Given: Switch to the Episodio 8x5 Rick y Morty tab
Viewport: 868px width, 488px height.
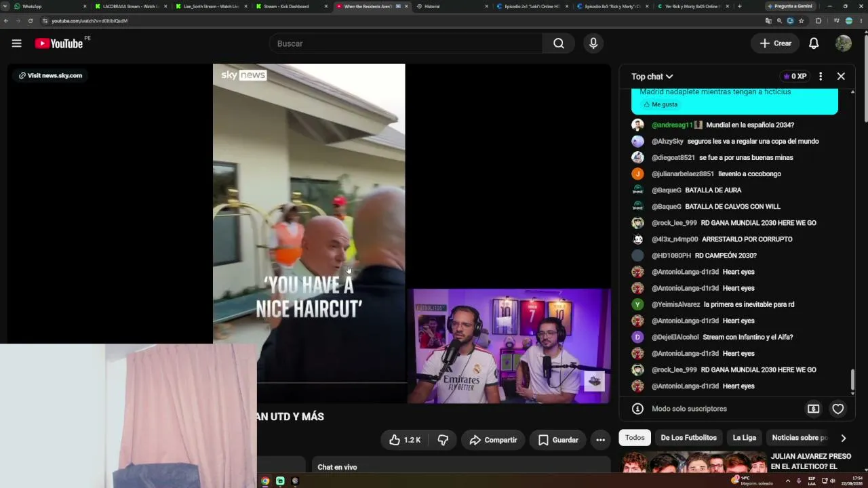Looking at the screenshot, I should point(612,6).
